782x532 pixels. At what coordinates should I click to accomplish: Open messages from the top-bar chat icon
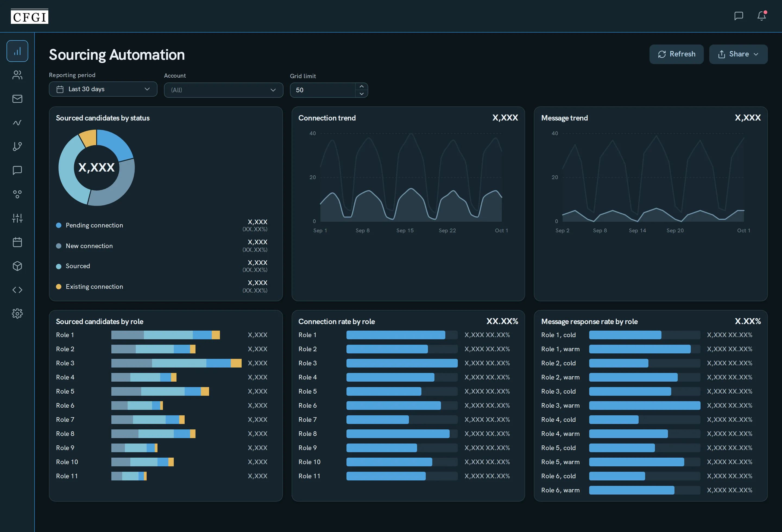tap(739, 16)
